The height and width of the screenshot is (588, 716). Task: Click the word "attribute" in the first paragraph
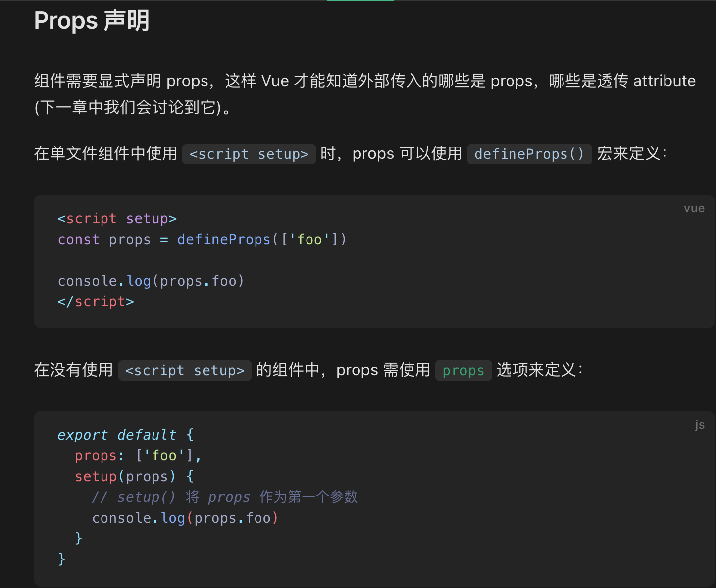[x=664, y=81]
